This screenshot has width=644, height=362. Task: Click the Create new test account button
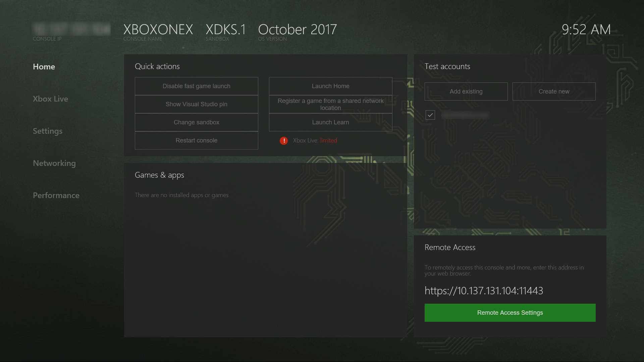[554, 92]
